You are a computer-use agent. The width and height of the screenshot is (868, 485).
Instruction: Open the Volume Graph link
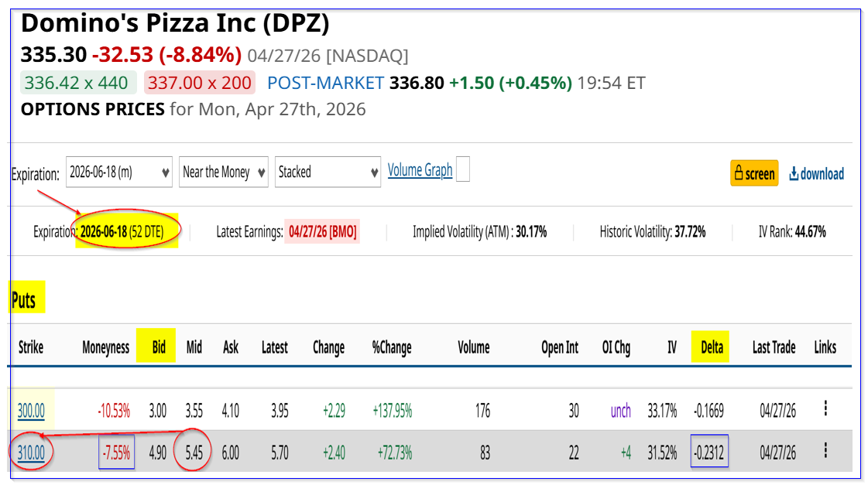420,170
